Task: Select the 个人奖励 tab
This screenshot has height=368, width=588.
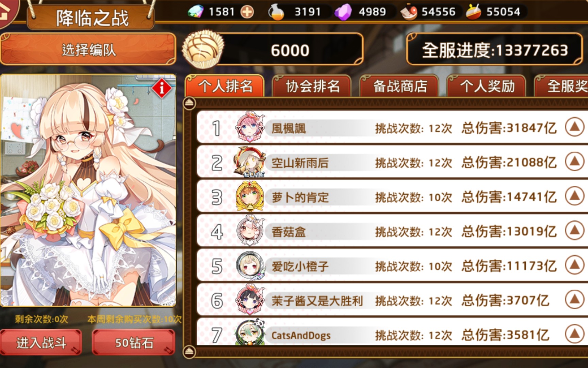Action: (x=487, y=86)
